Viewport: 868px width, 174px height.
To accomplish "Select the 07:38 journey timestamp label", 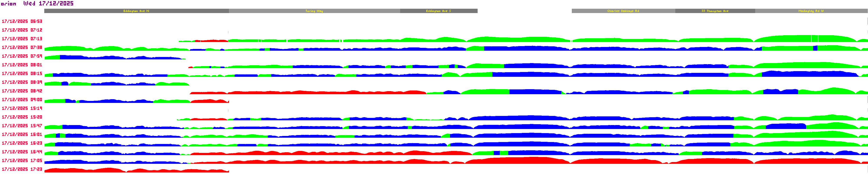I will pyautogui.click(x=22, y=48).
